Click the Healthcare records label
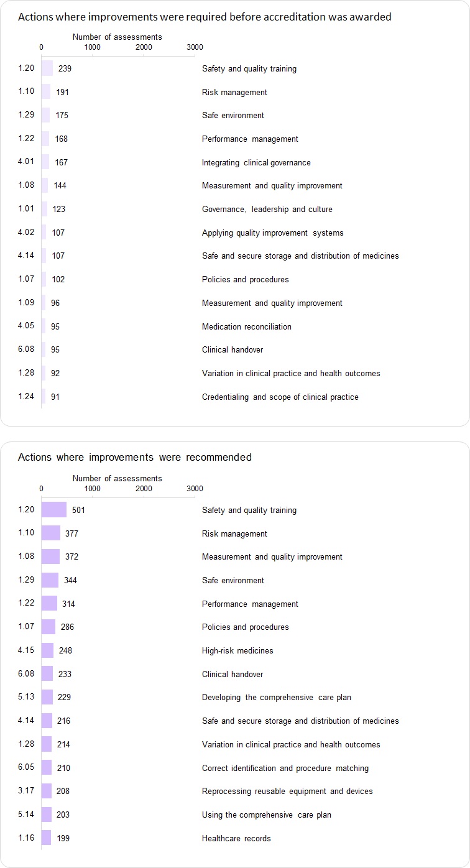Screen dimensions: 470x868 click(236, 838)
